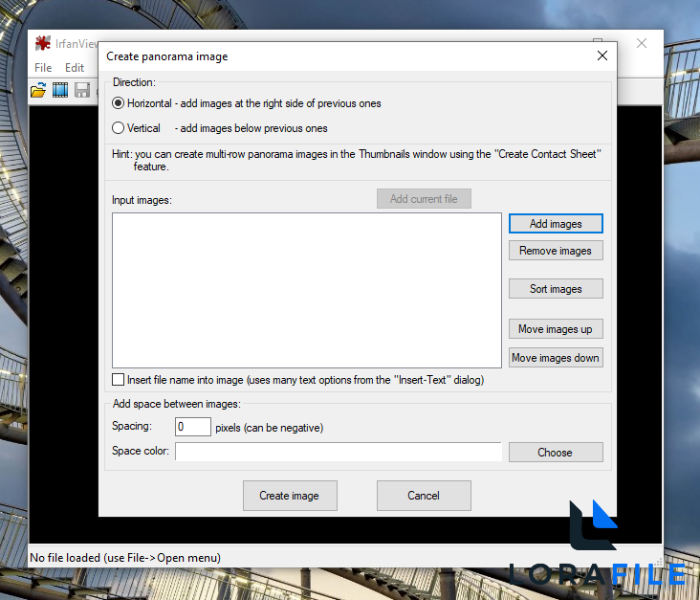Enable Insert file name into image checkbox
700x600 pixels.
click(118, 380)
